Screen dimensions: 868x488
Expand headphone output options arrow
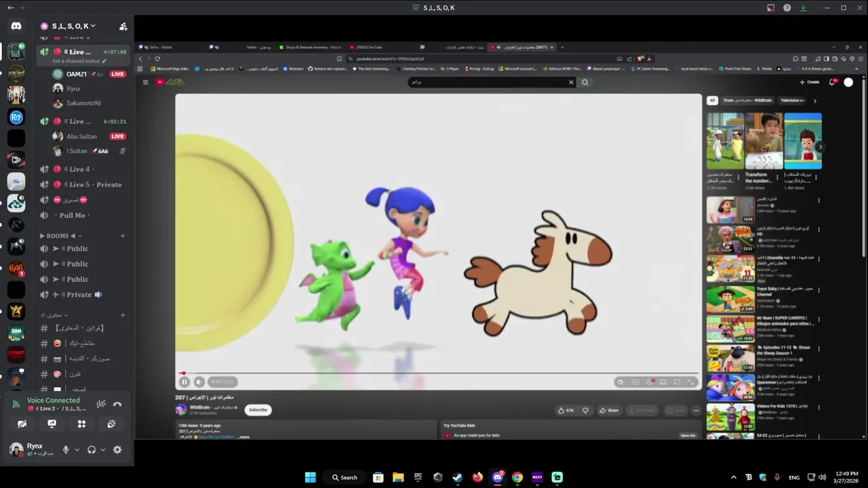[x=103, y=449]
